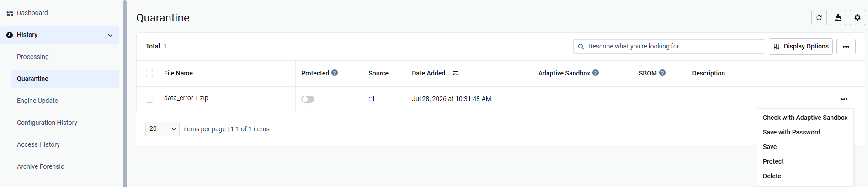Open the items per page dropdown
This screenshot has width=868, height=187.
[x=162, y=129]
